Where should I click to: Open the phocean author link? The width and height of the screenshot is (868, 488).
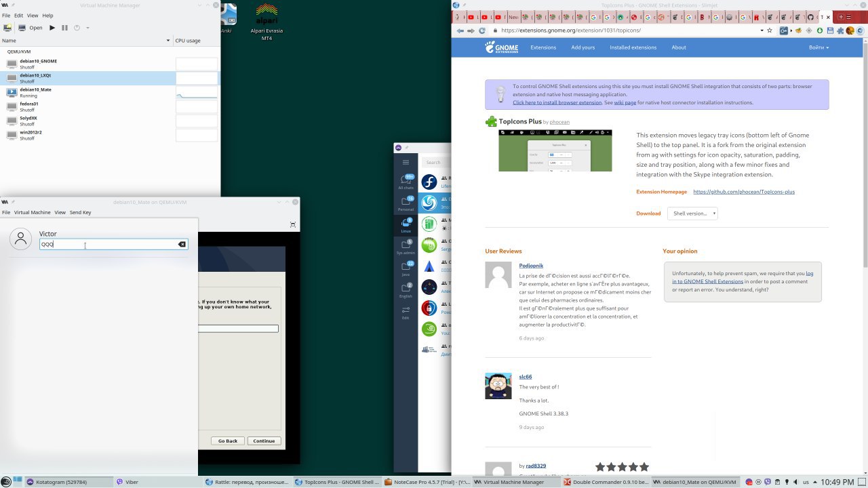point(559,122)
